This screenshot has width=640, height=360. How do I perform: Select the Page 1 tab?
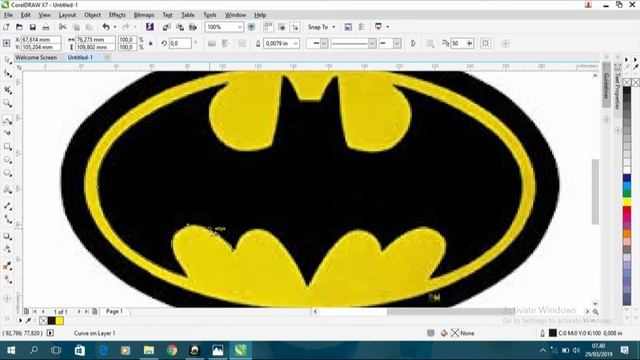coord(114,311)
